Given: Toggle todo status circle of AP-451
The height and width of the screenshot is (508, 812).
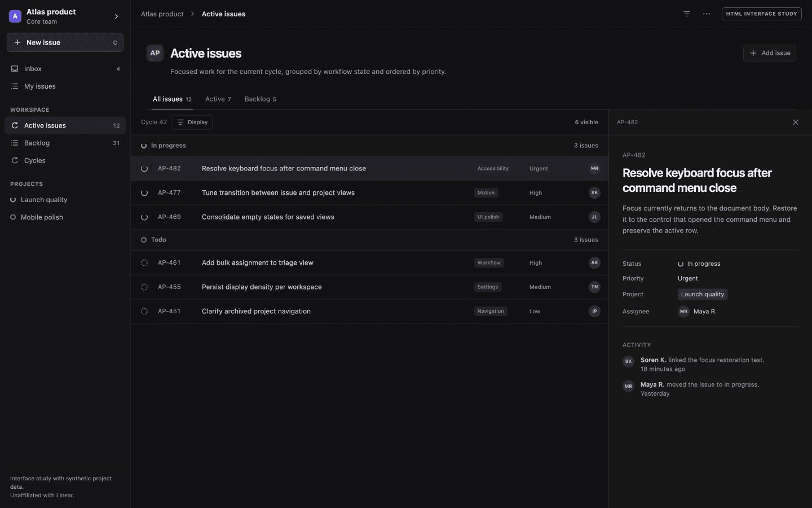Looking at the screenshot, I should [144, 312].
